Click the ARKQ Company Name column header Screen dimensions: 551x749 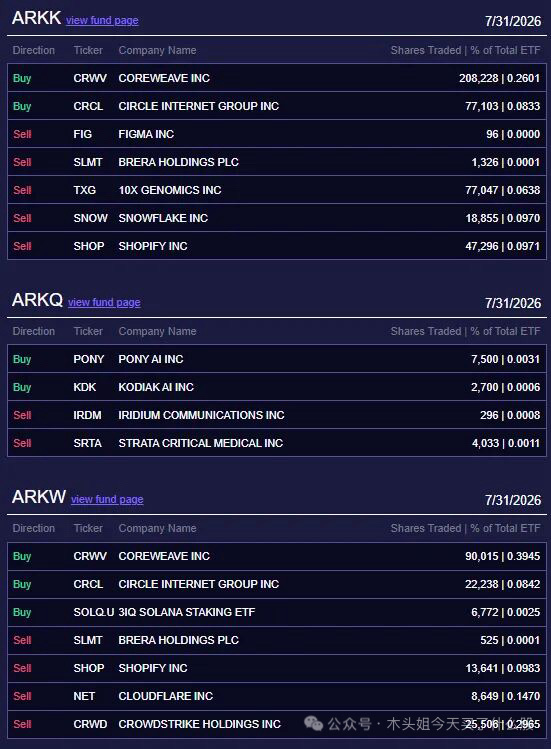(157, 331)
